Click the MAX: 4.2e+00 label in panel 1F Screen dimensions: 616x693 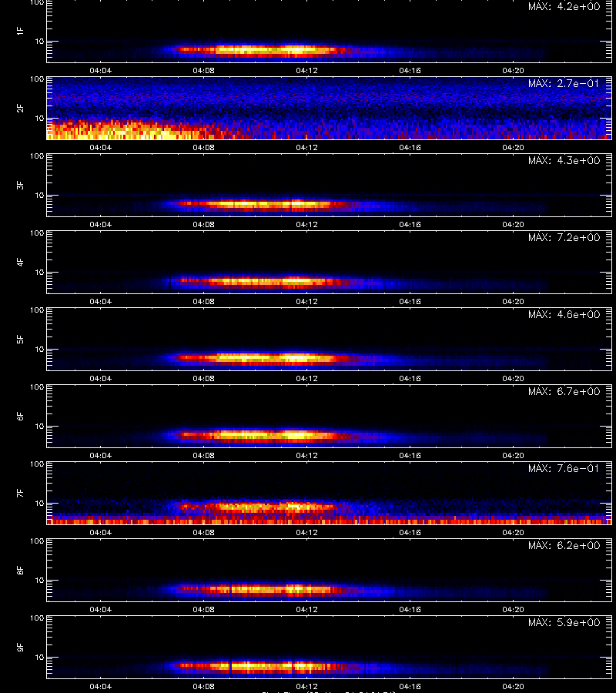click(564, 7)
